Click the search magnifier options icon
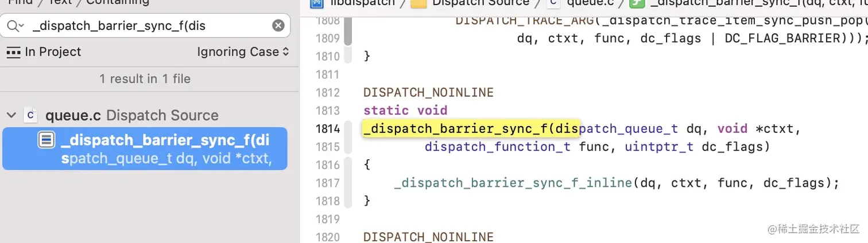Image resolution: width=868 pixels, height=243 pixels. [15, 26]
